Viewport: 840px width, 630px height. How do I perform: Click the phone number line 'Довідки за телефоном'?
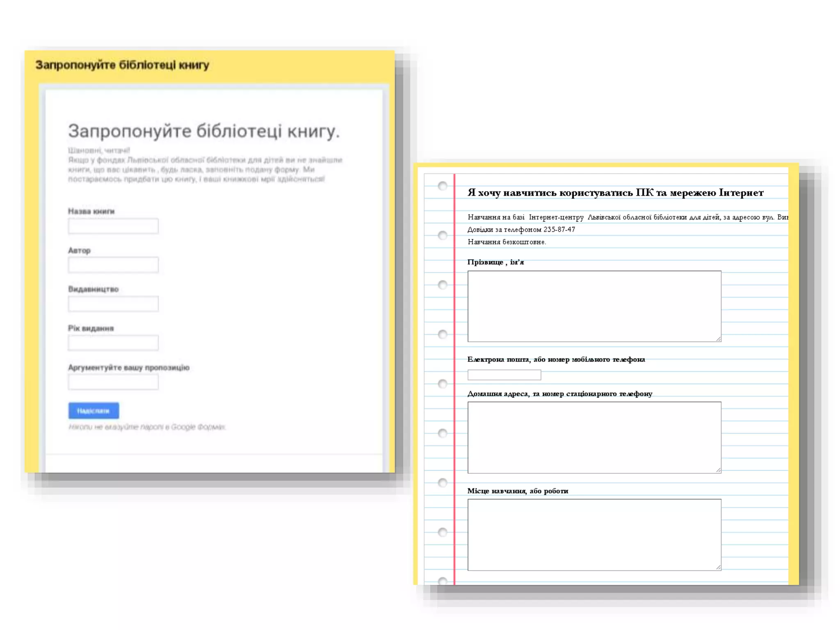(521, 230)
